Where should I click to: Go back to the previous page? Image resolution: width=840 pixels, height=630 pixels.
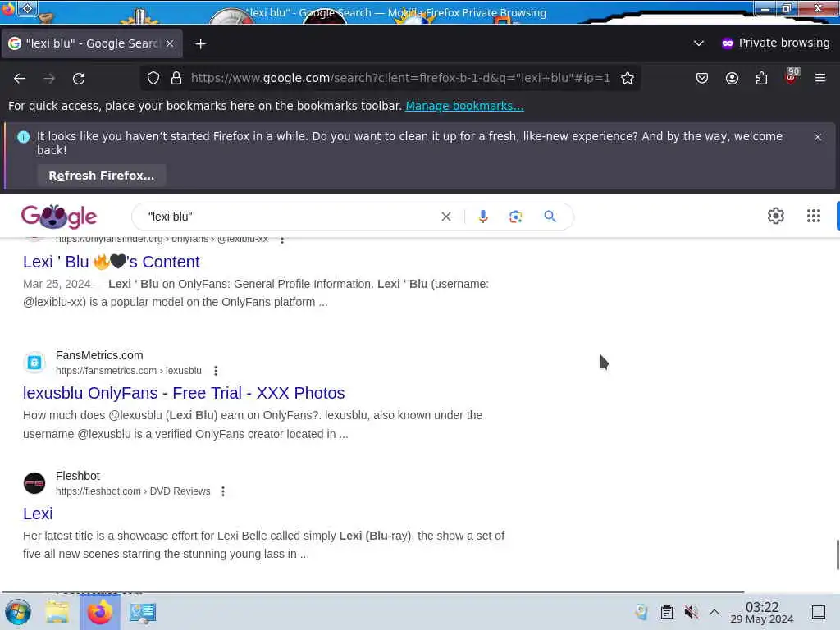[20, 78]
